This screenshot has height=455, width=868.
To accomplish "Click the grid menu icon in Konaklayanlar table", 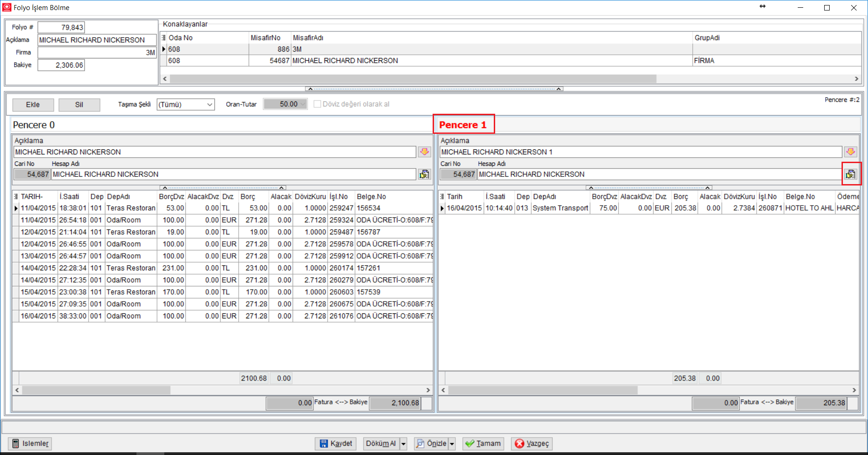I will (164, 38).
